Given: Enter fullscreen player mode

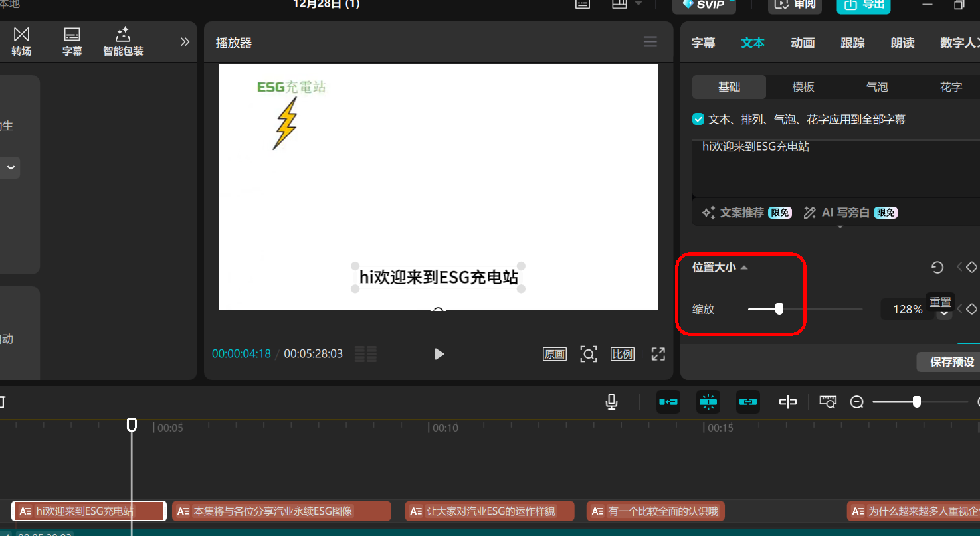Looking at the screenshot, I should coord(658,354).
